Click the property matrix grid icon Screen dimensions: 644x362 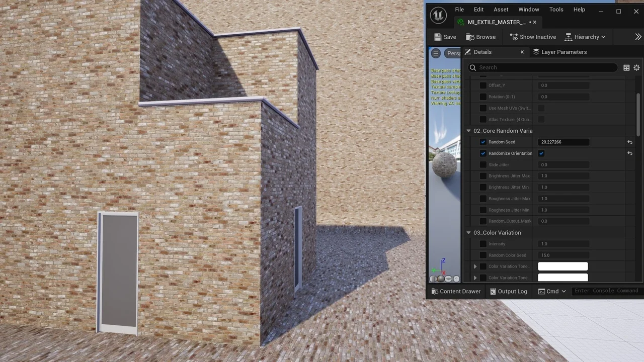click(626, 67)
